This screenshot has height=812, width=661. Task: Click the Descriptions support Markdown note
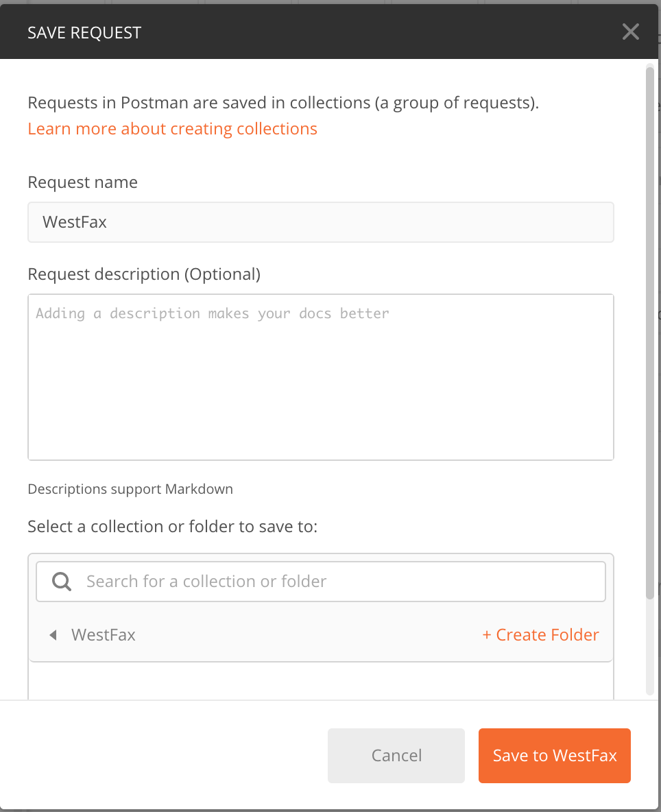click(130, 488)
